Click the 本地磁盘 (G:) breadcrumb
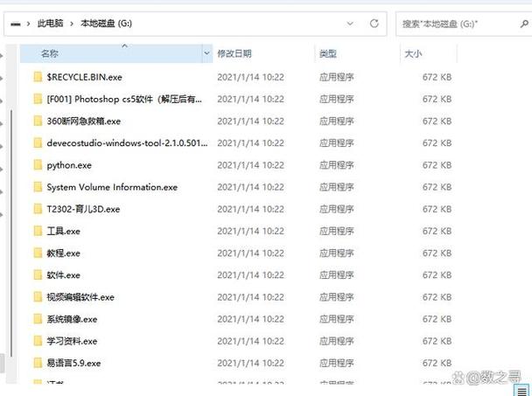532x396 pixels. coord(106,24)
